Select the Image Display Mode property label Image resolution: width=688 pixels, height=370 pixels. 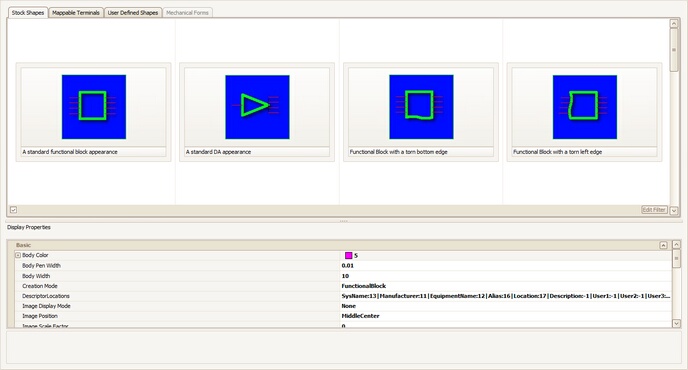point(46,306)
